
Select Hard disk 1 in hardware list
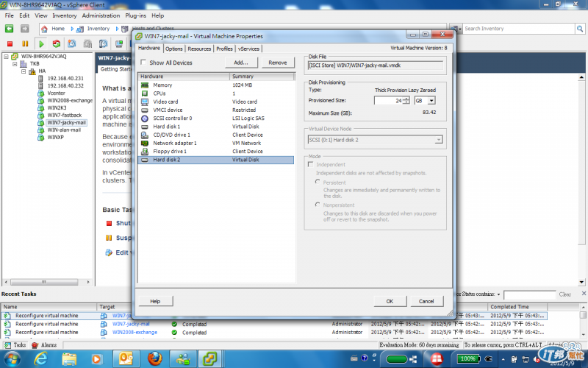pos(216,127)
